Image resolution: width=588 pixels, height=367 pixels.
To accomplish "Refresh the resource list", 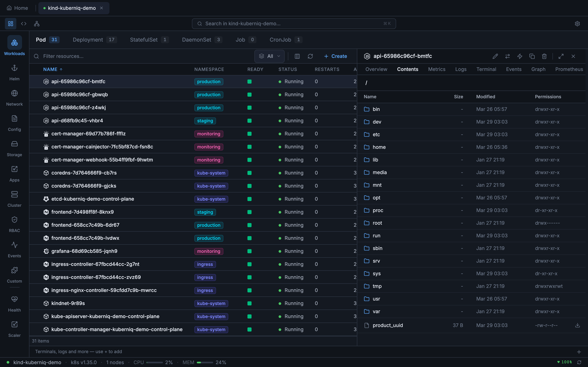I will coord(310,56).
